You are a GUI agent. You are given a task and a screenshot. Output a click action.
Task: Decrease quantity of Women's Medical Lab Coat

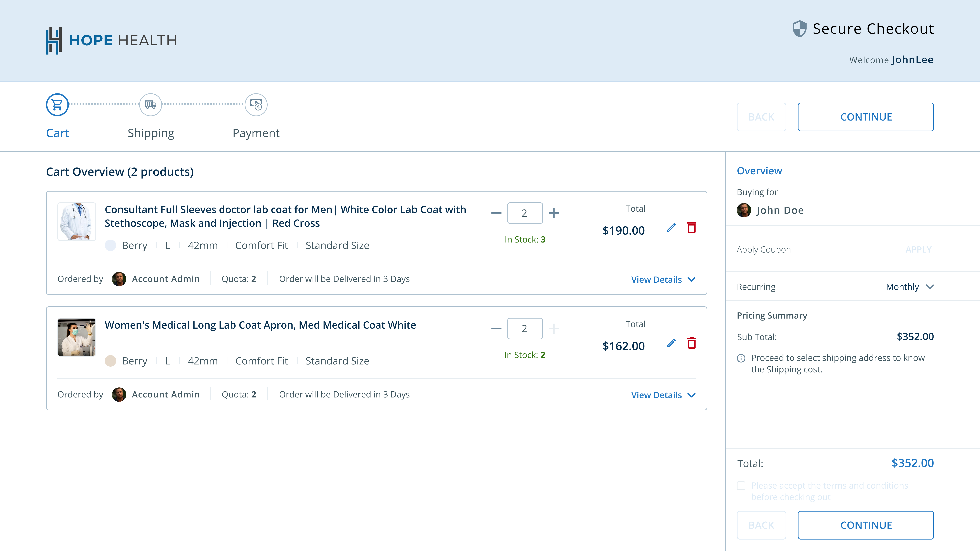tap(496, 328)
